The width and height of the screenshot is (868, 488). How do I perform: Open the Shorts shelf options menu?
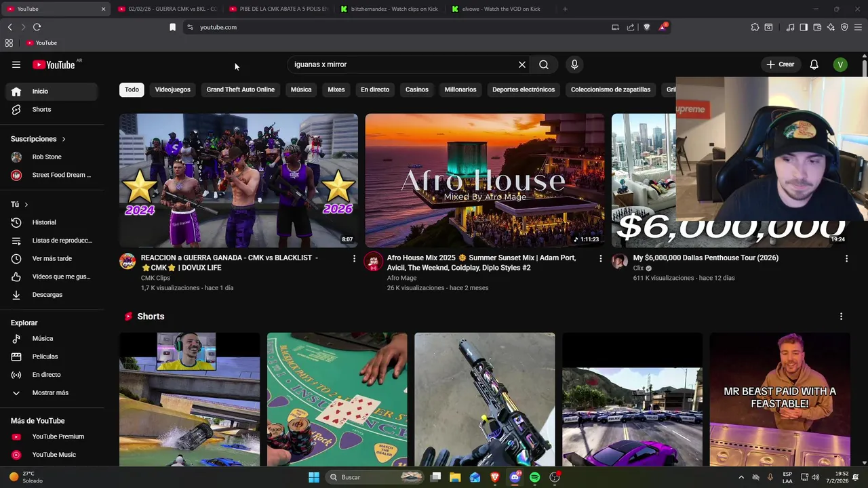pos(841,317)
